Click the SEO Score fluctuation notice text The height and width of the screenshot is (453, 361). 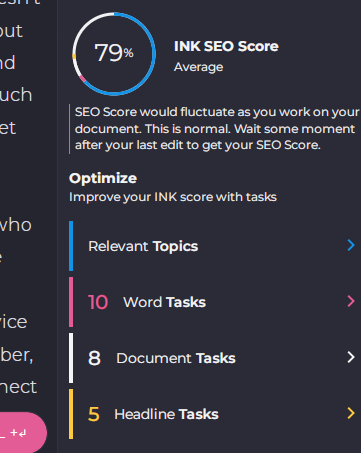(x=217, y=129)
